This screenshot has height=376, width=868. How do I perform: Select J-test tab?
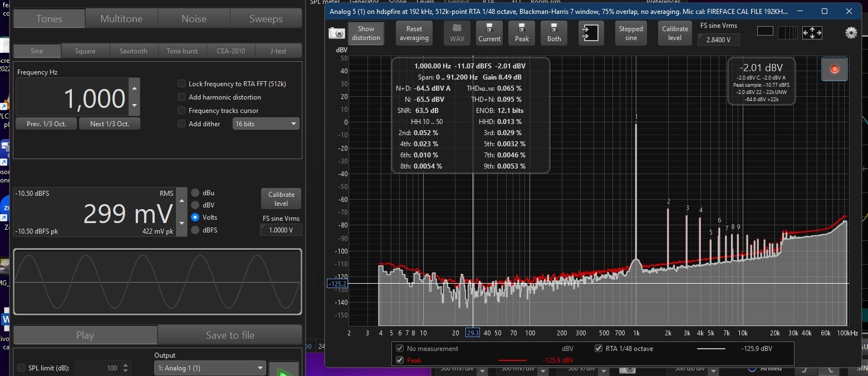(x=278, y=51)
